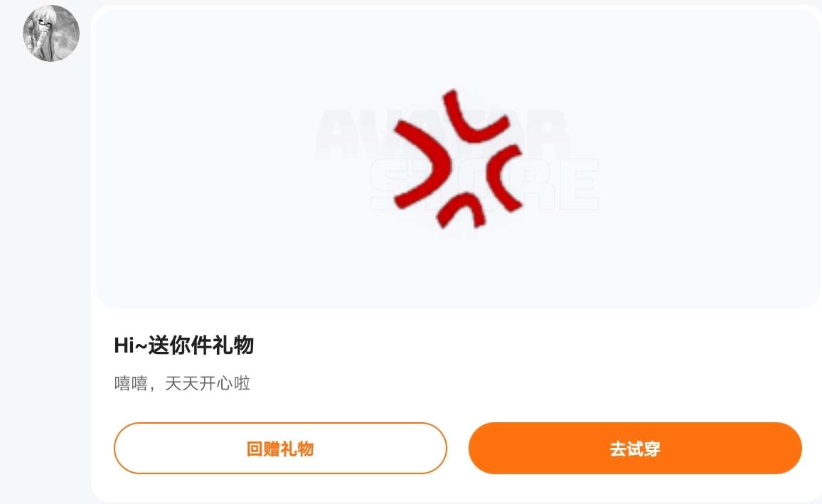
Task: Select the Hi~送你件礼物 title text
Action: point(184,345)
